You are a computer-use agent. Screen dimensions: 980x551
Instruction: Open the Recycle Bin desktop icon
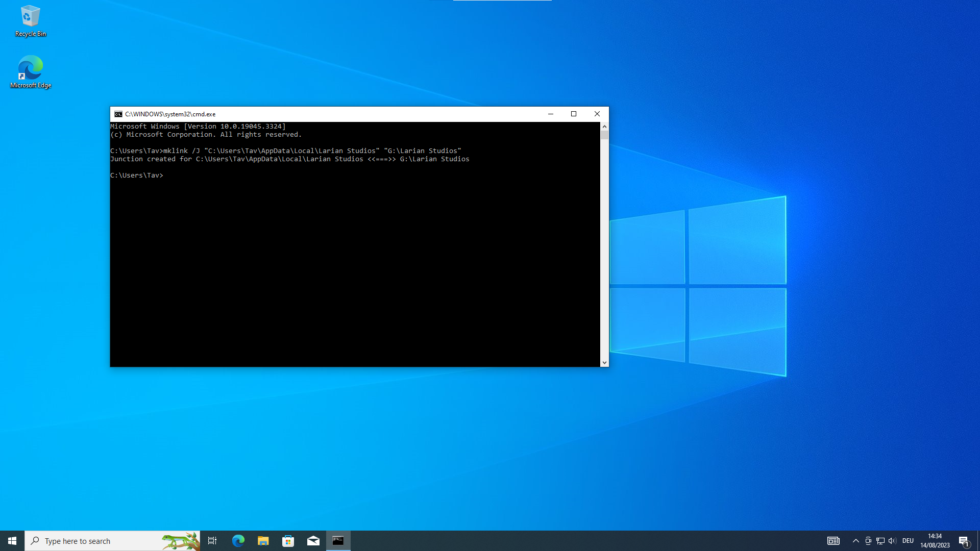point(30,20)
